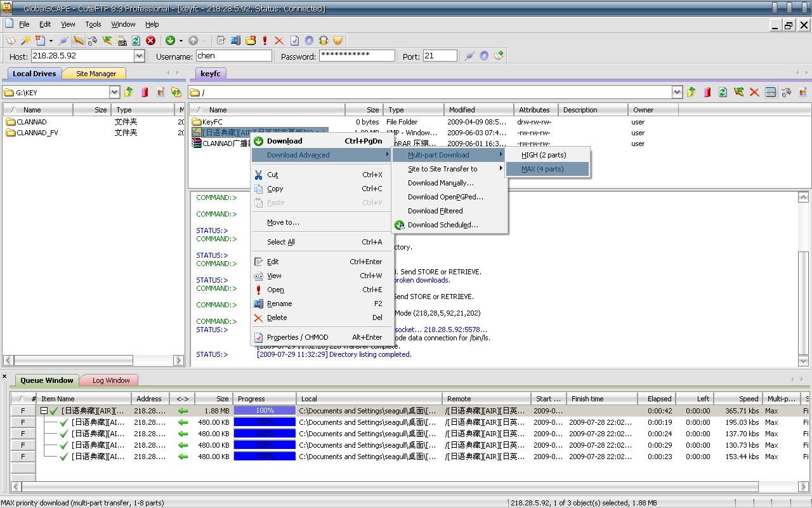Click the Rename toolbar icon

point(236,41)
